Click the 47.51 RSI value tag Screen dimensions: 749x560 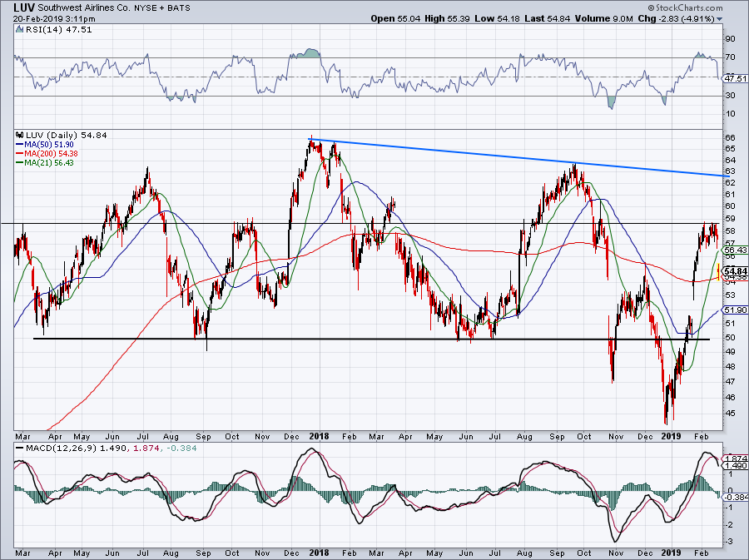coord(735,78)
